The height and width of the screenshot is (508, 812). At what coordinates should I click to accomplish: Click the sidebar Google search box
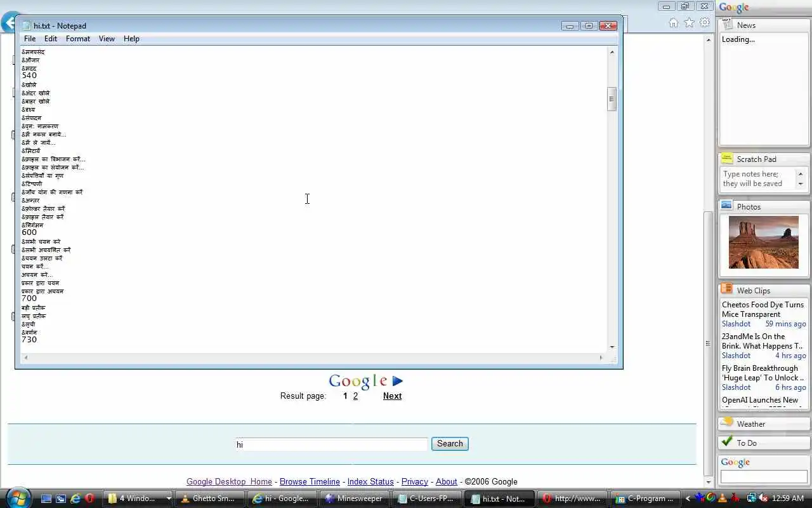click(x=764, y=476)
